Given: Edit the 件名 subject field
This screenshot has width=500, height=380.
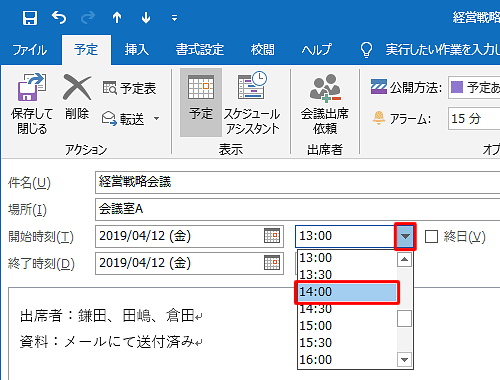Looking at the screenshot, I should [297, 182].
